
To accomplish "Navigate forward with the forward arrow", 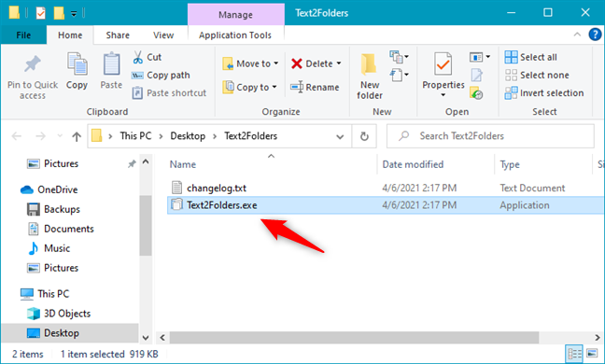I will [40, 135].
